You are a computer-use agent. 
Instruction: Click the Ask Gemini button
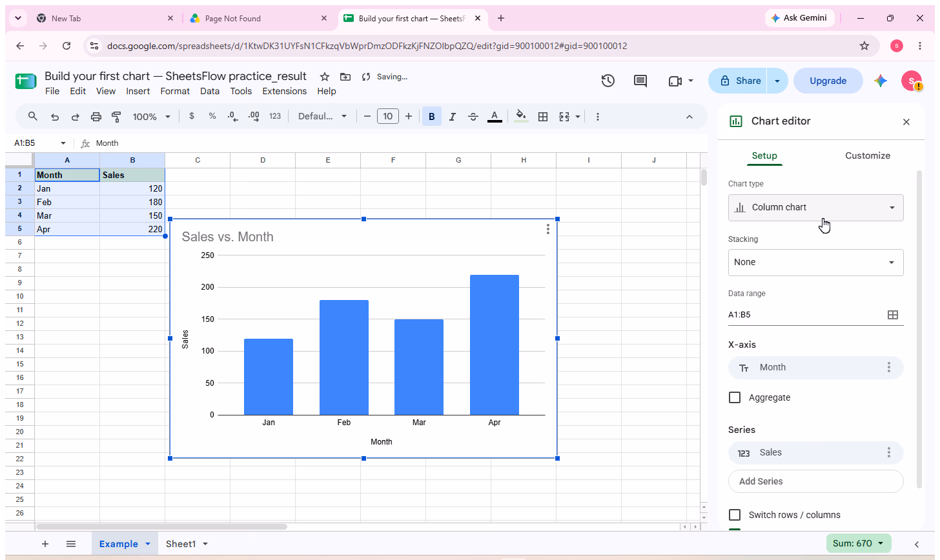coord(800,18)
